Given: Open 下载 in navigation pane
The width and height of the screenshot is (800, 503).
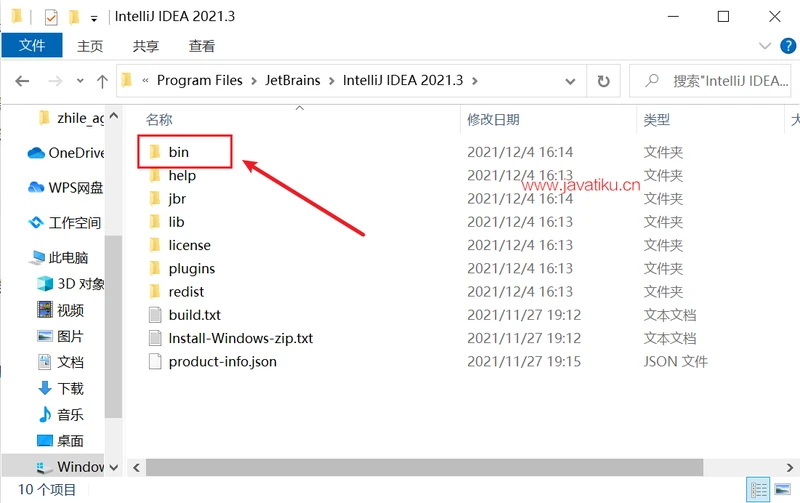Looking at the screenshot, I should pyautogui.click(x=60, y=389).
